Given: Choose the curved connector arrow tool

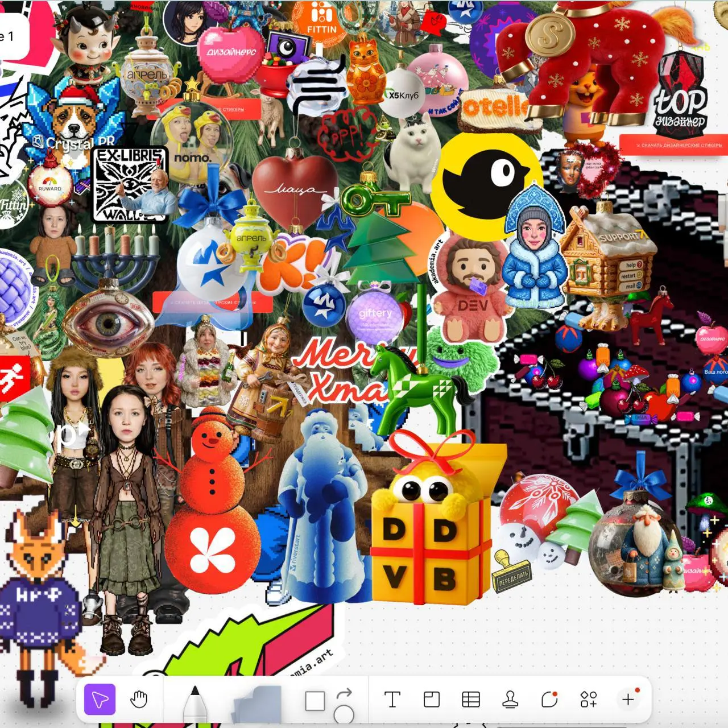Looking at the screenshot, I should pyautogui.click(x=344, y=693).
